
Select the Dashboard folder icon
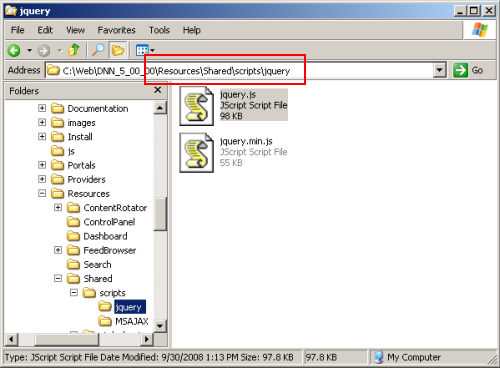[x=73, y=236]
